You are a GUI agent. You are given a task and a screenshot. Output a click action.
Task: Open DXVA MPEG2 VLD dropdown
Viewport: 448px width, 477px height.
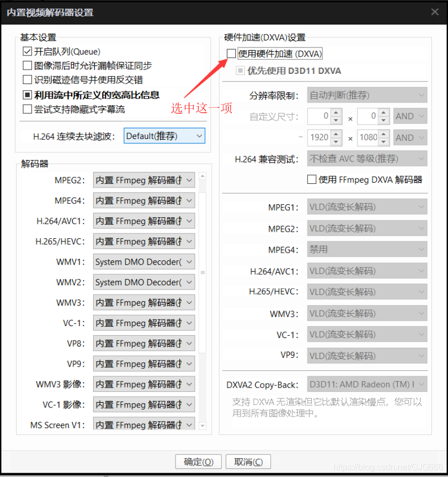(x=367, y=228)
